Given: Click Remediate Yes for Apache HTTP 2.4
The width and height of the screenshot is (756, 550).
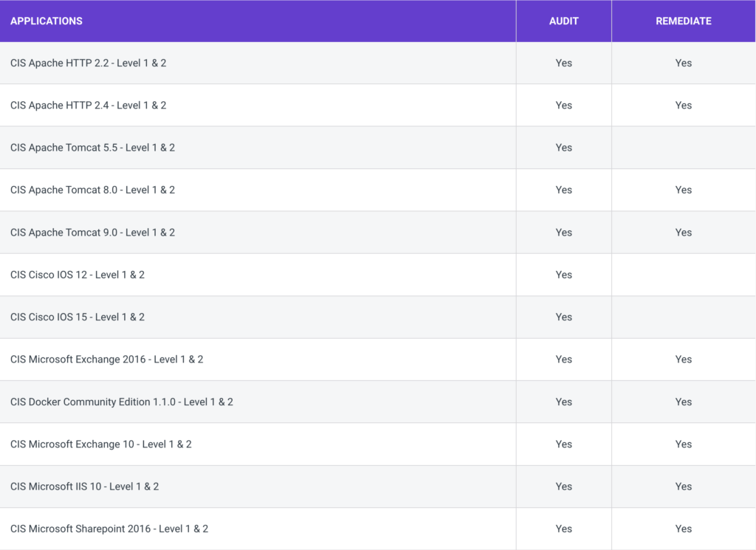Looking at the screenshot, I should pyautogui.click(x=683, y=106).
